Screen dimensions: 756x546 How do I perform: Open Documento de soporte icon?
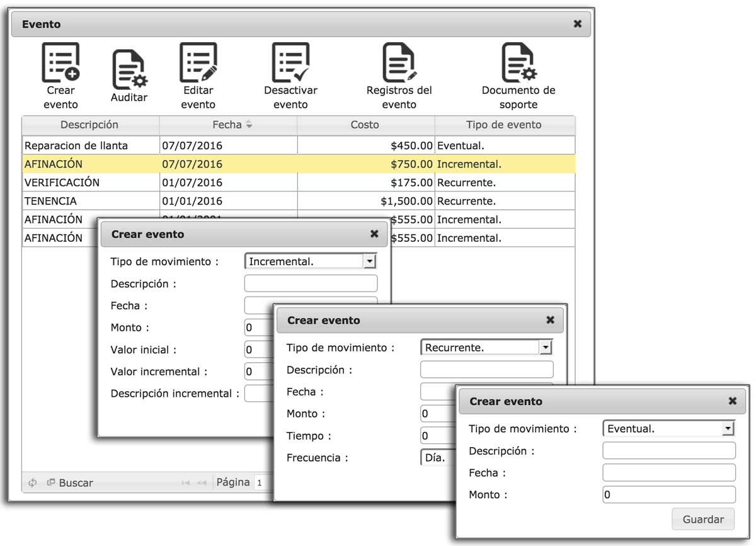(518, 63)
